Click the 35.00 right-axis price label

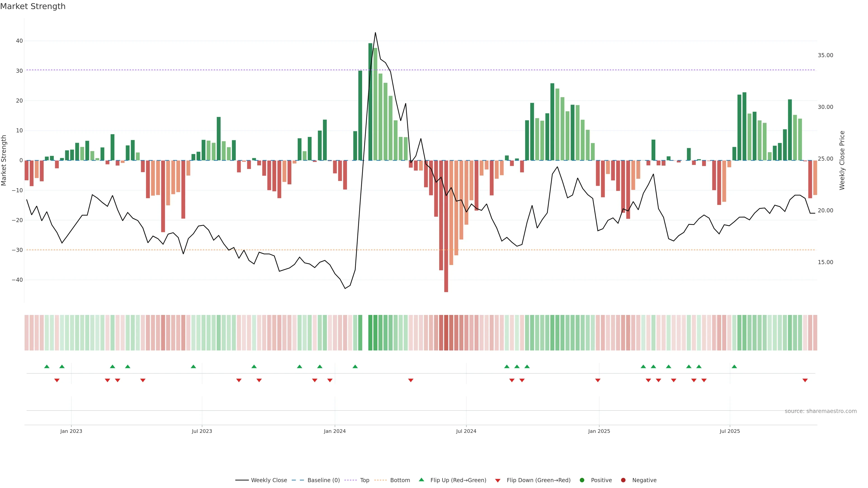pos(825,55)
